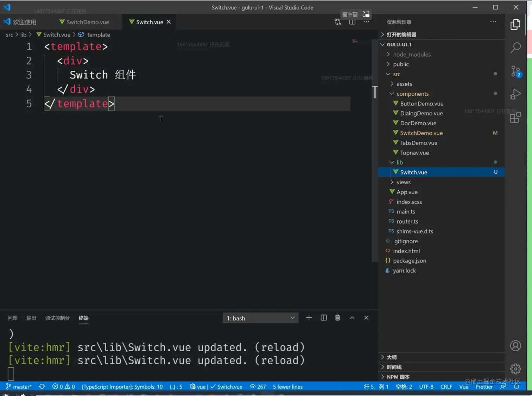Close the Switch.vue editor tab
532x396 pixels.
(169, 22)
